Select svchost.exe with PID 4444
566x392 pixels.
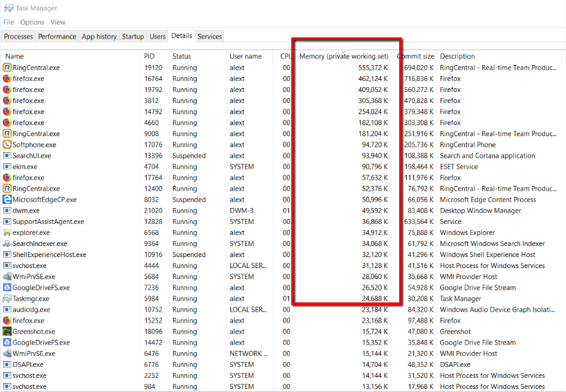pyautogui.click(x=29, y=266)
